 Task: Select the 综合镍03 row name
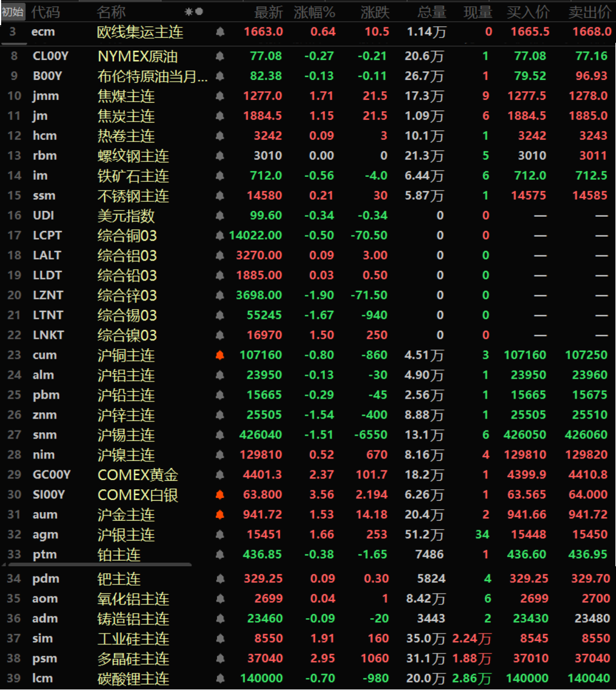pos(127,336)
